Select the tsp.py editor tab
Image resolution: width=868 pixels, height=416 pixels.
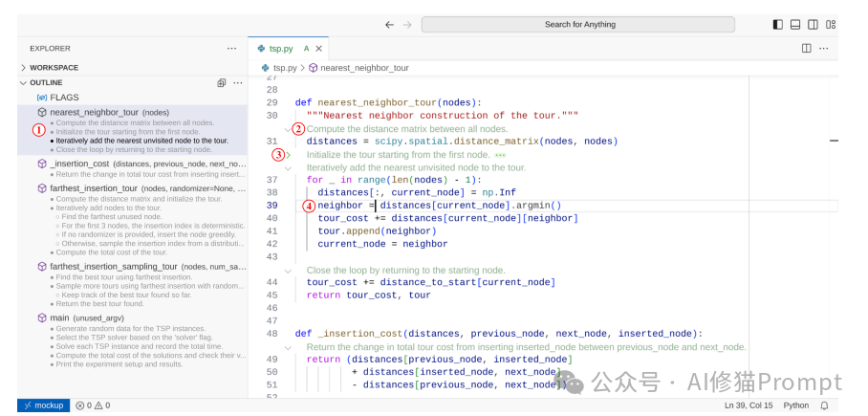click(x=280, y=48)
